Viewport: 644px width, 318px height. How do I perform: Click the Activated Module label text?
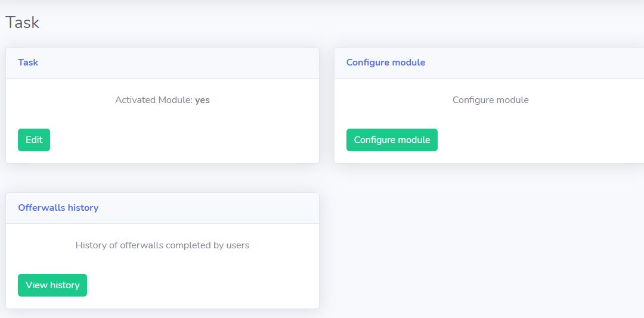pos(154,100)
